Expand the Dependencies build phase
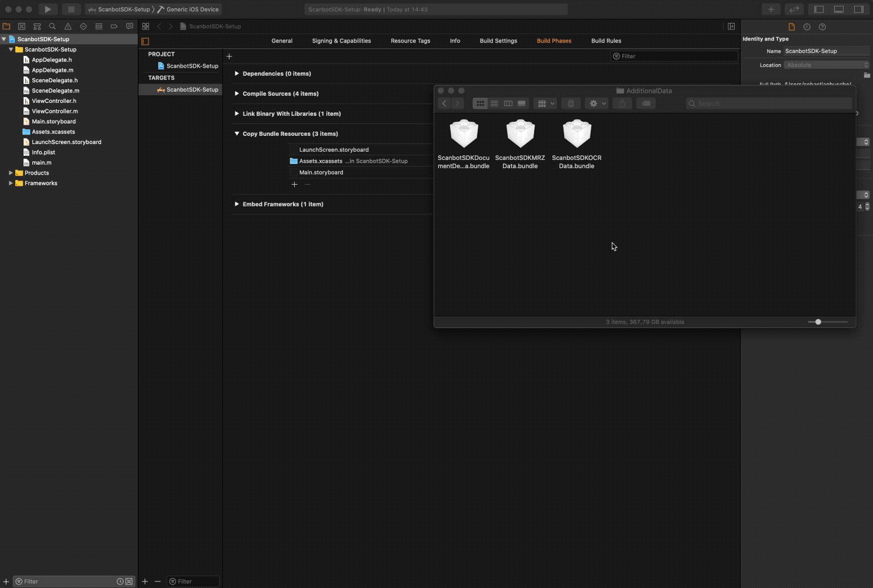Image resolution: width=873 pixels, height=588 pixels. 236,73
